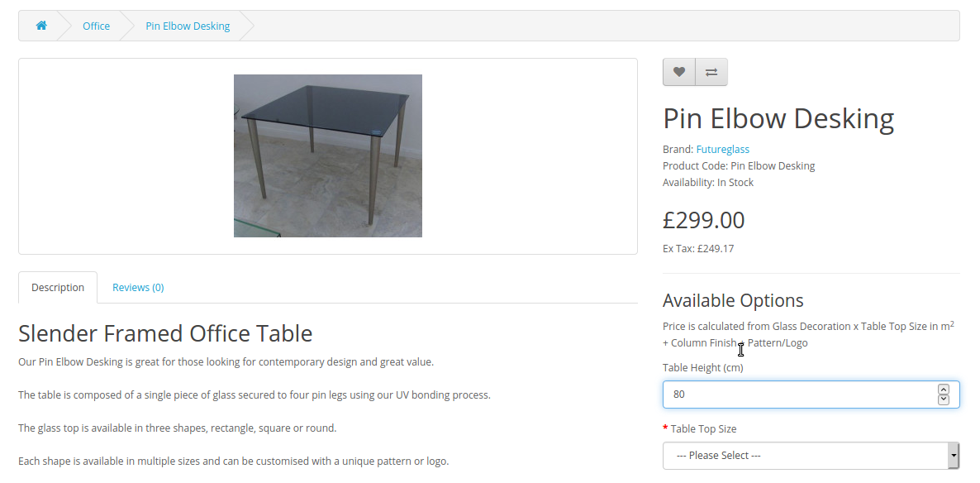
Task: Open the Office breadcrumb link
Action: pos(96,26)
